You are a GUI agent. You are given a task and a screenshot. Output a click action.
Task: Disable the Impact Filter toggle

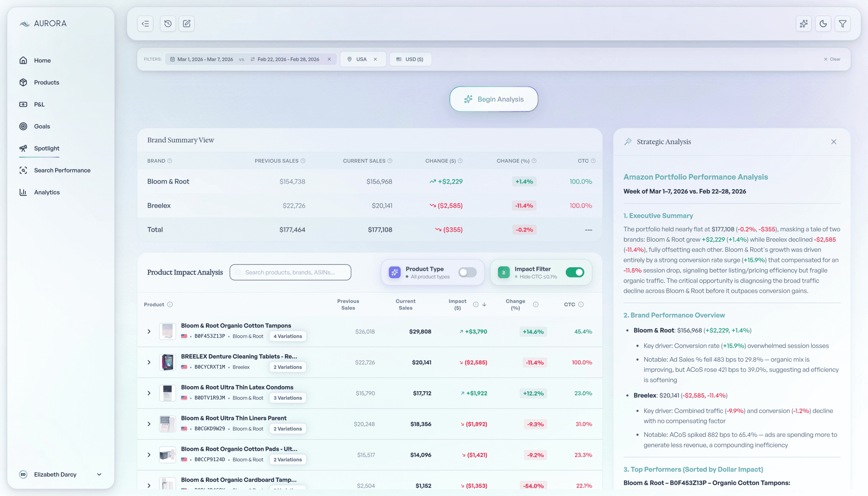pos(575,272)
